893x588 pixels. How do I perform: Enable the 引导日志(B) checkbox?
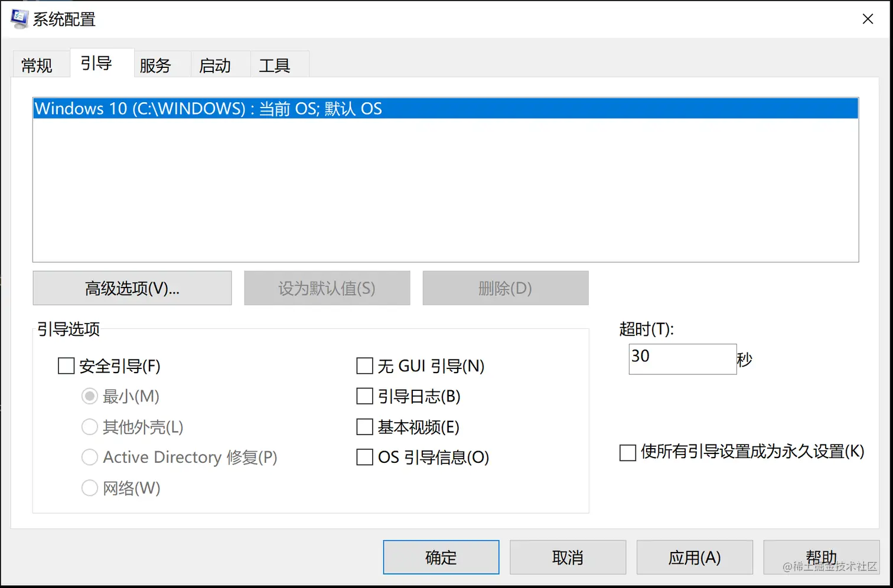365,396
